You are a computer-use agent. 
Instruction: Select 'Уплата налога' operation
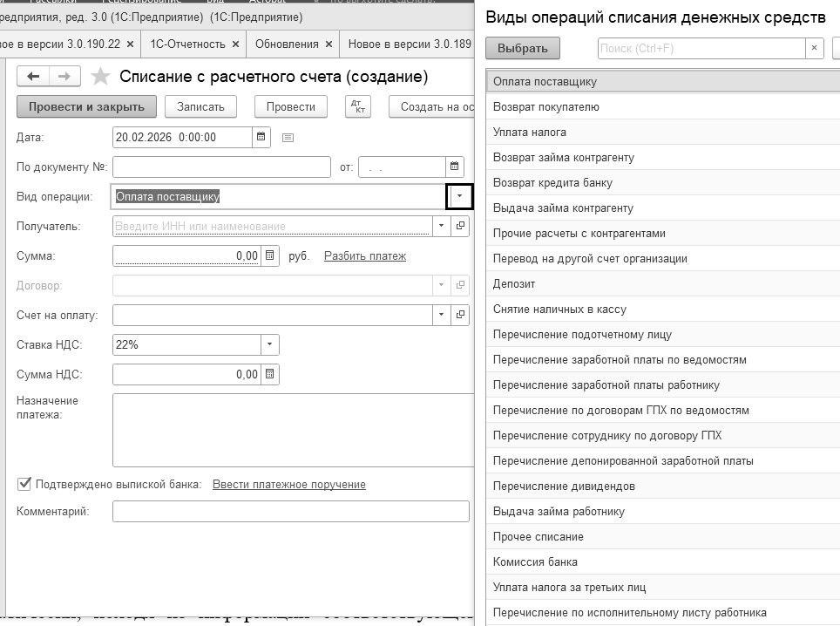tap(663, 132)
